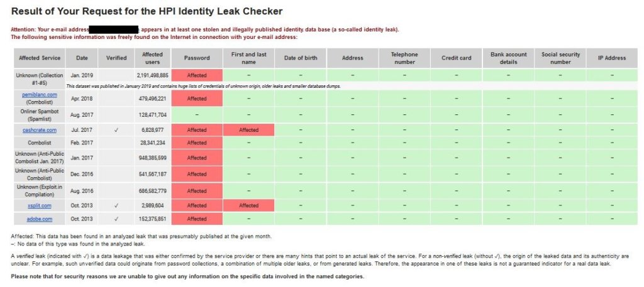Click the Social security number header
This screenshot has width=644, height=287.
560,58
